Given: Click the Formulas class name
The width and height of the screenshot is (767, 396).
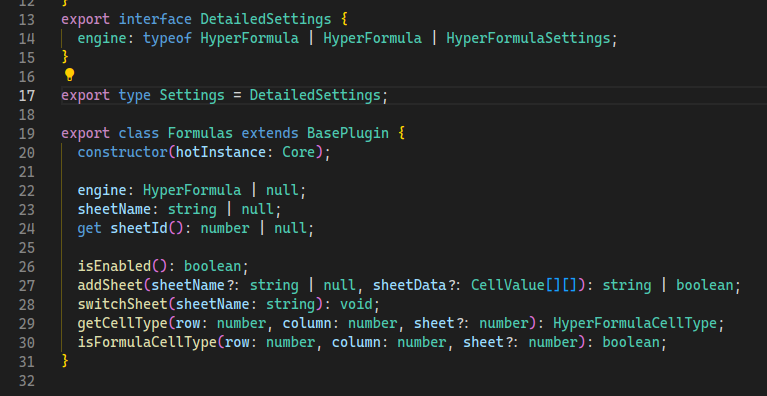Looking at the screenshot, I should pos(201,133).
